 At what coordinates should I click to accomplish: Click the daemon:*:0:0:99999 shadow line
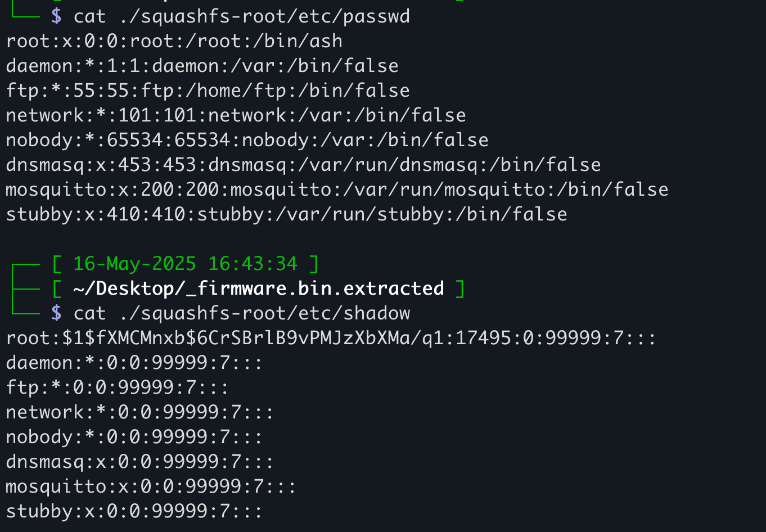(134, 363)
